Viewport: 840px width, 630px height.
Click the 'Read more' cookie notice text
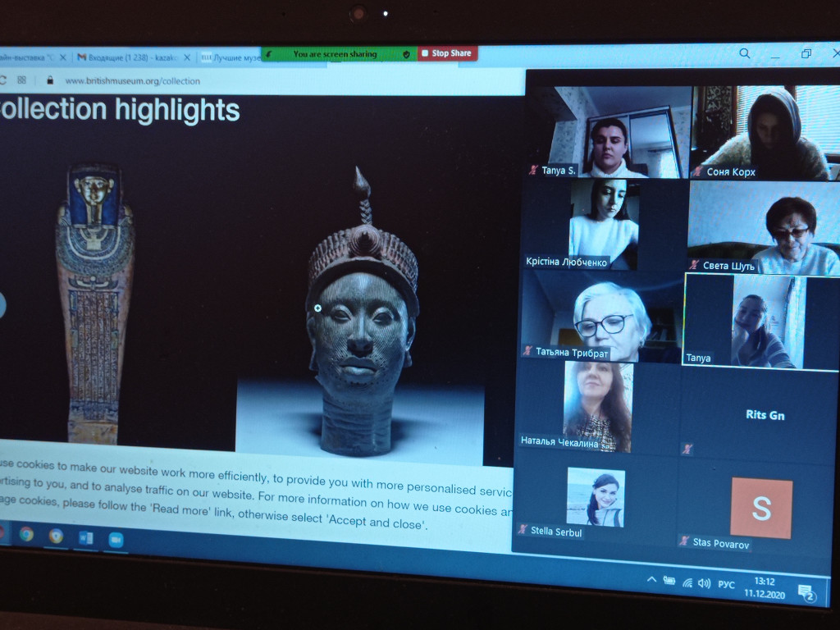[180, 509]
